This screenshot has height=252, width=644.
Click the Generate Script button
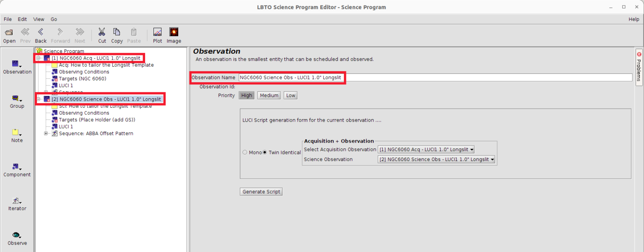point(261,192)
